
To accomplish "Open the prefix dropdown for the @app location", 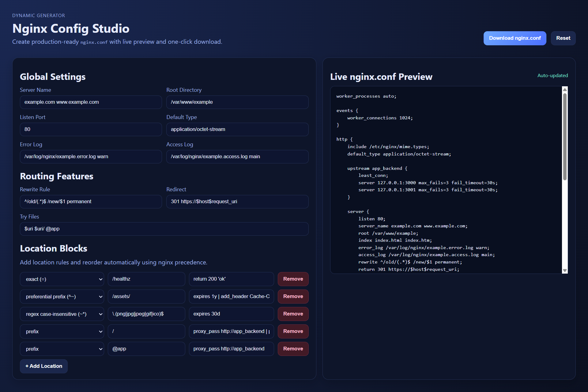I will click(62, 349).
